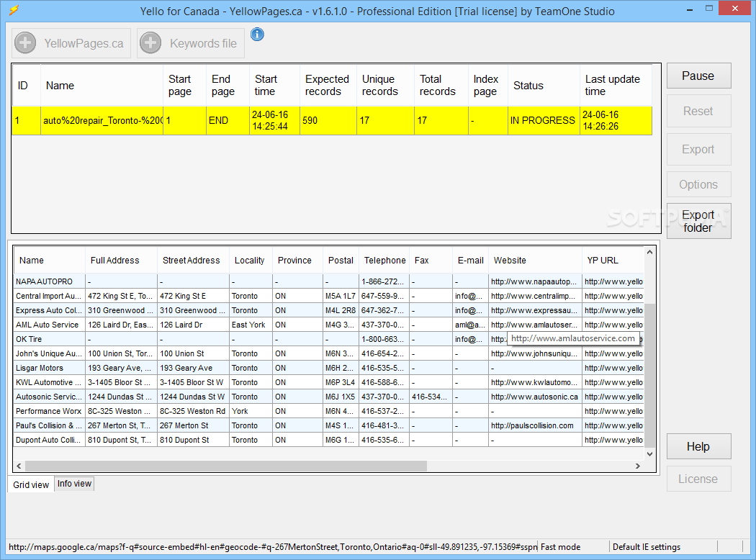Click the plus icon beside YellowPages.ca
This screenshot has width=756, height=560.
coord(25,43)
